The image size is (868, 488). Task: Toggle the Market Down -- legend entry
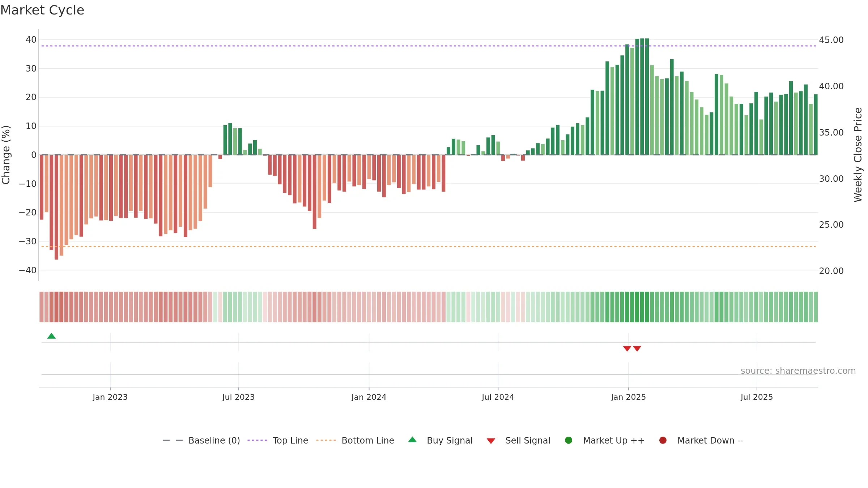tap(701, 440)
